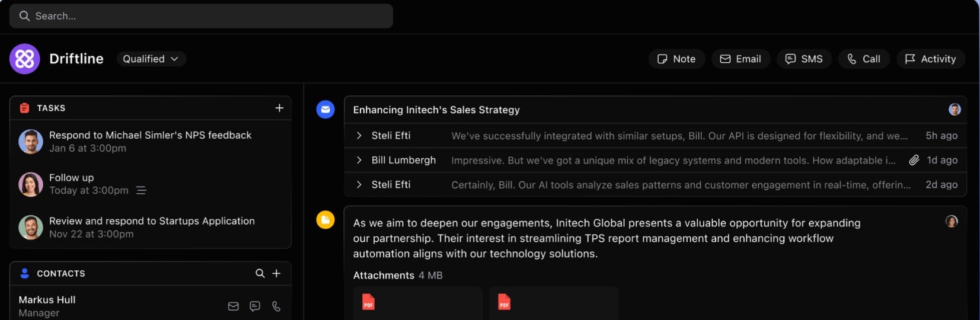
Task: Search contacts with magnifier icon
Action: 260,273
